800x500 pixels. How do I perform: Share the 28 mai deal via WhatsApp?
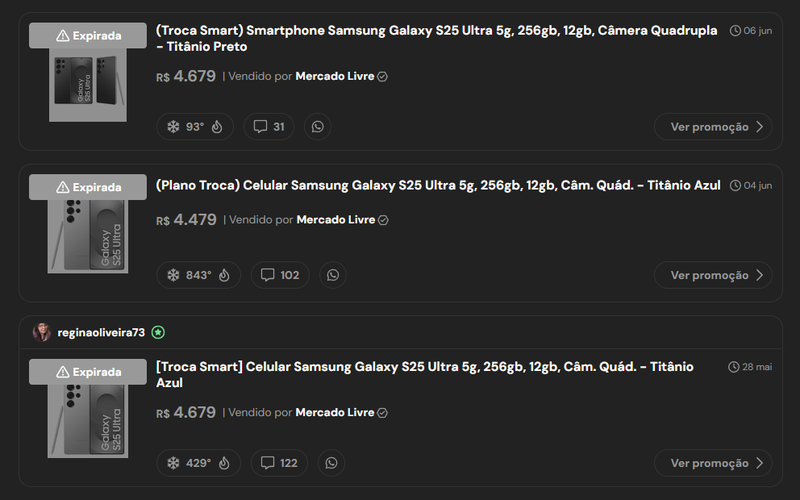pos(331,463)
